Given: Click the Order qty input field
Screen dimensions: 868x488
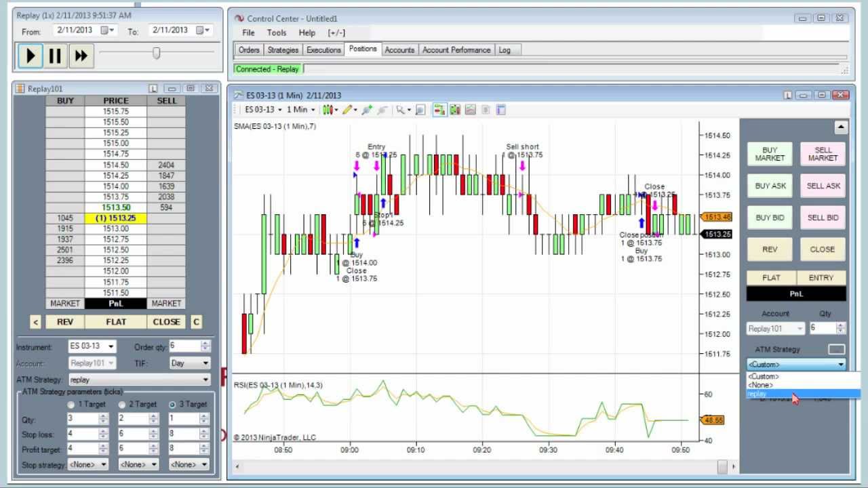Looking at the screenshot, I should click(x=184, y=346).
